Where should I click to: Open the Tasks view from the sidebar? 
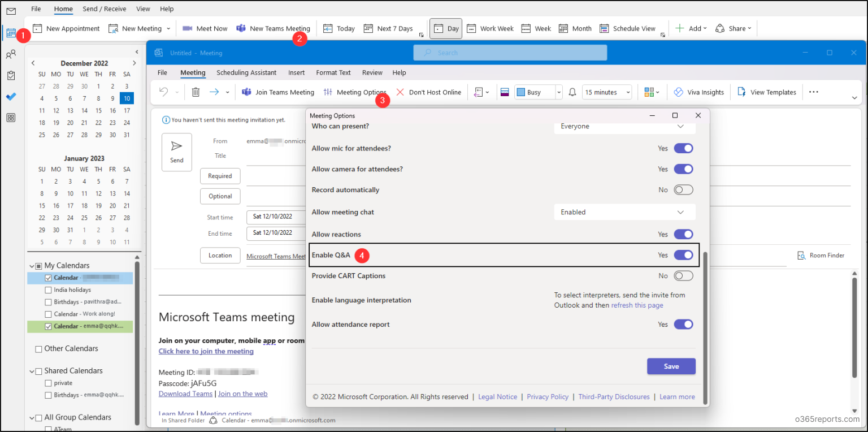click(11, 75)
